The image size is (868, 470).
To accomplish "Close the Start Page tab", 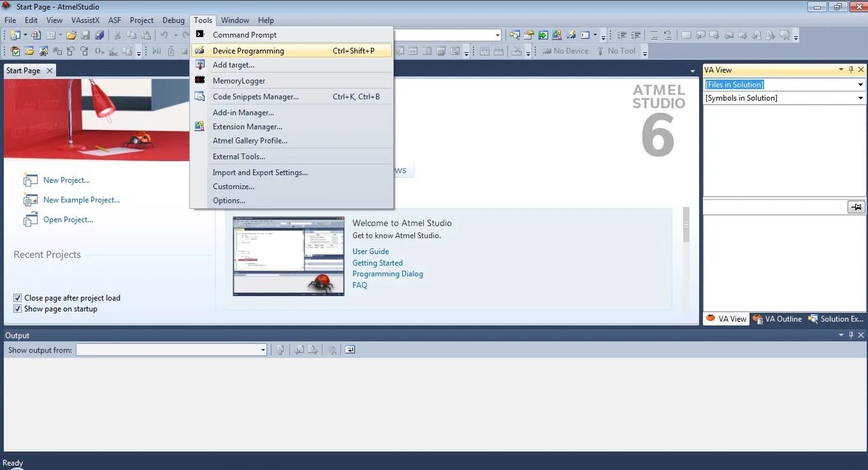I will 50,71.
